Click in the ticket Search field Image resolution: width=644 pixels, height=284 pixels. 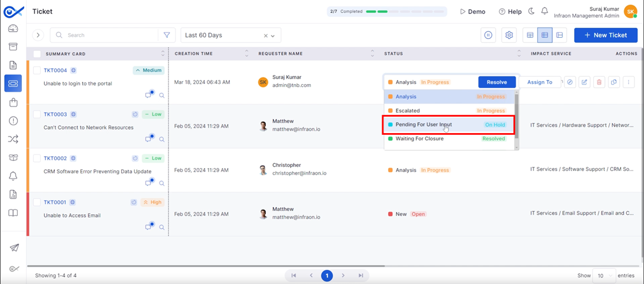[106, 35]
